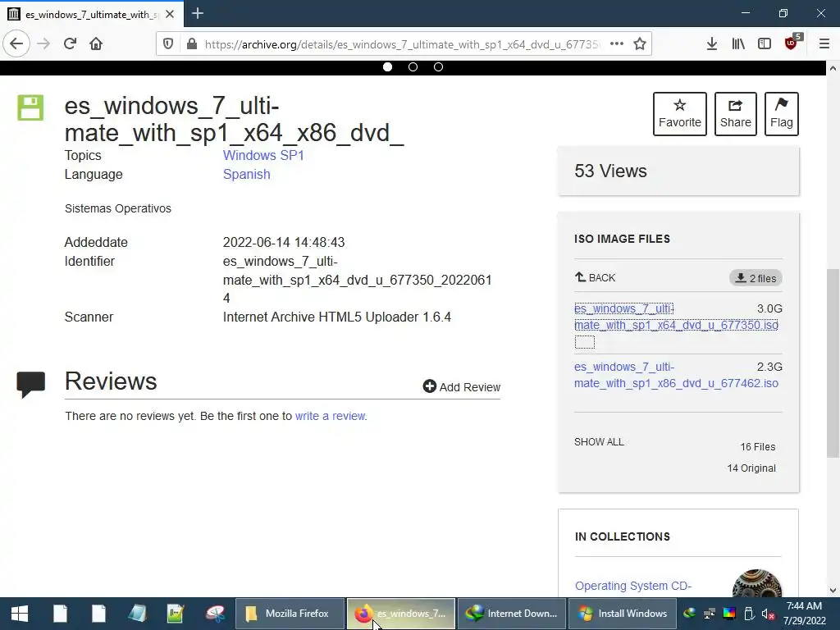Screen dimensions: 840x630
Task: Open the Windows Start menu
Action: click(x=20, y=614)
